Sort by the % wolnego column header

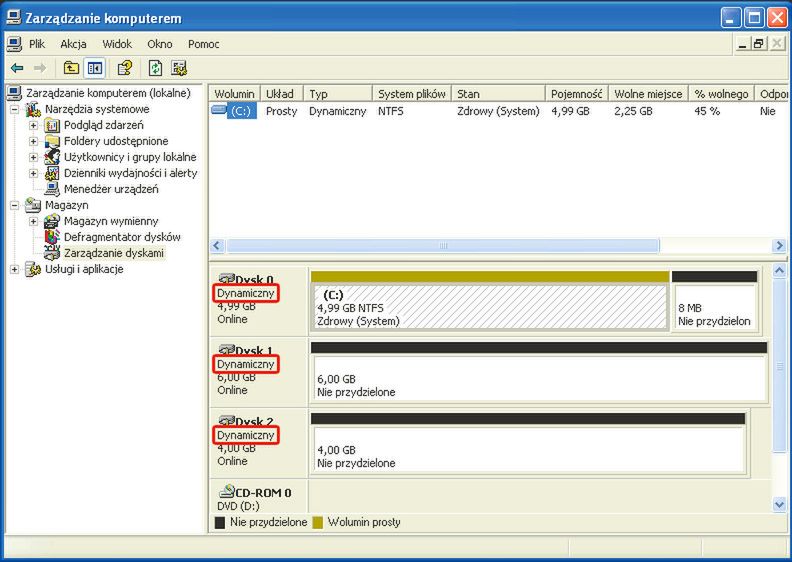tap(721, 94)
